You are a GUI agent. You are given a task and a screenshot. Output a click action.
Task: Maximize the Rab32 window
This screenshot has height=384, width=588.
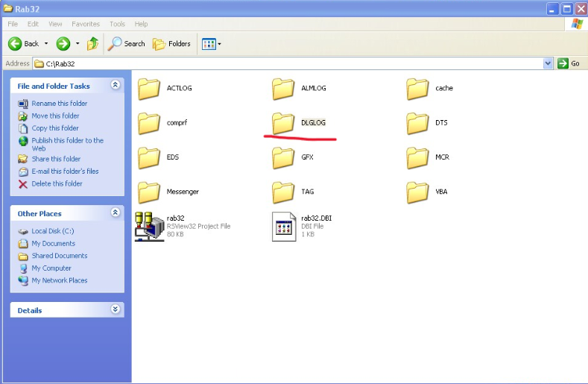566,9
